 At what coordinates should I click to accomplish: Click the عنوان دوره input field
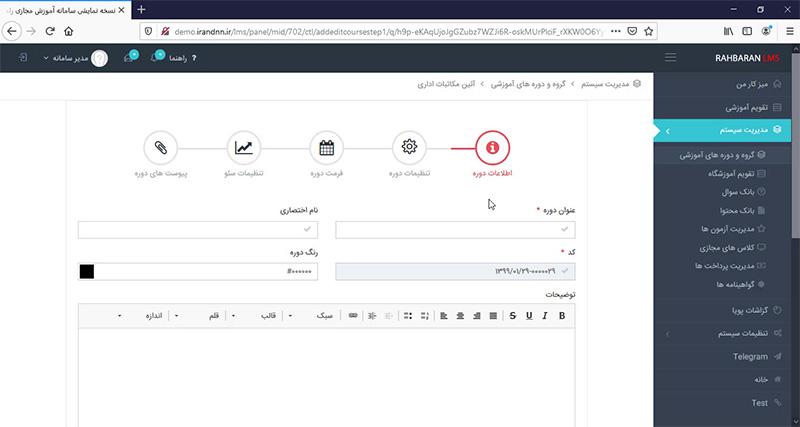(x=455, y=230)
